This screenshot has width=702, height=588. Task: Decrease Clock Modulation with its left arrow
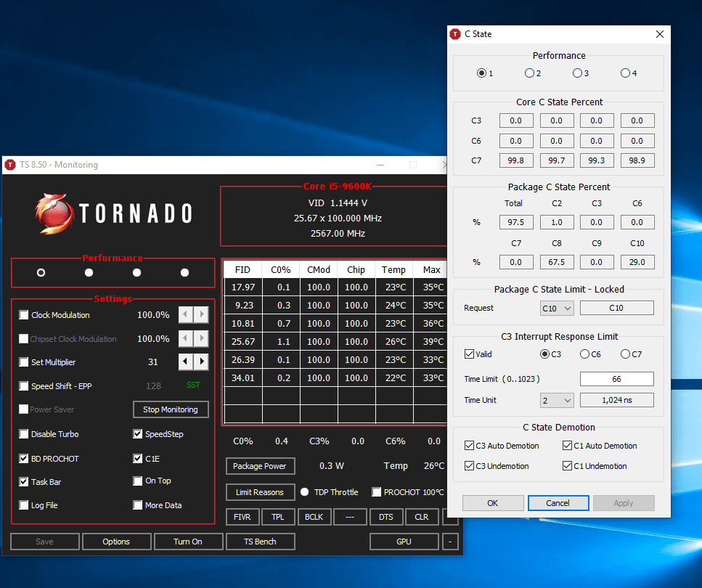click(x=186, y=314)
